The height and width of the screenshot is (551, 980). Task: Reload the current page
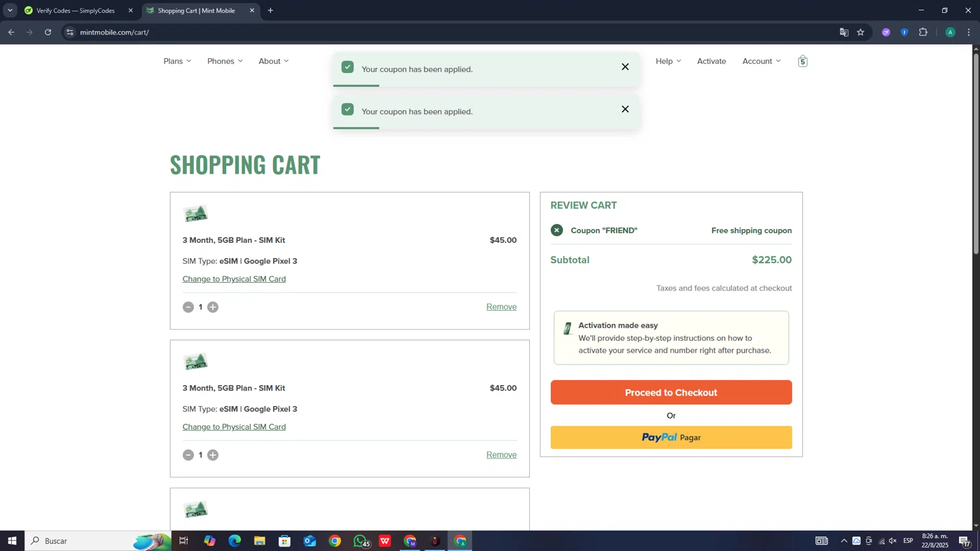[x=48, y=32]
